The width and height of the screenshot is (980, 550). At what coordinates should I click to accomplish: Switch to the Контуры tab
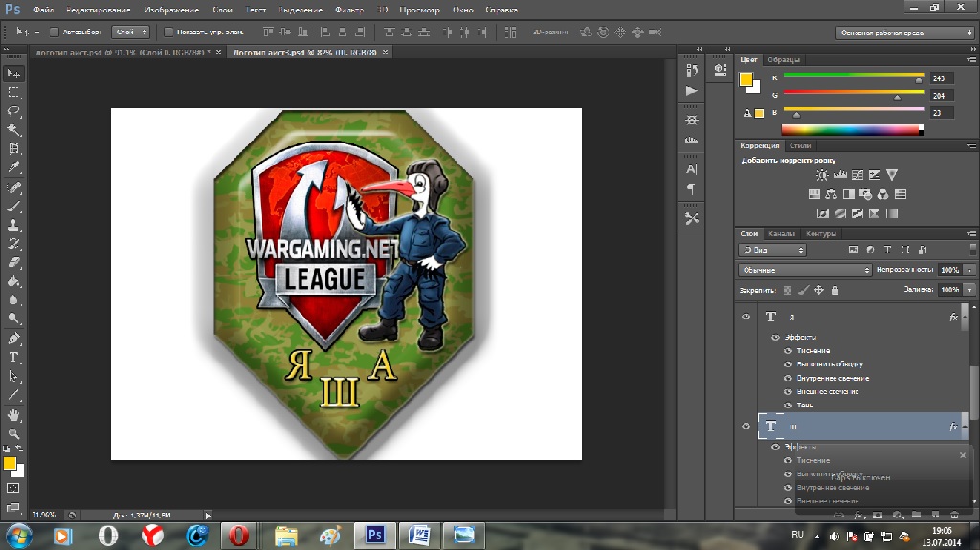point(821,233)
